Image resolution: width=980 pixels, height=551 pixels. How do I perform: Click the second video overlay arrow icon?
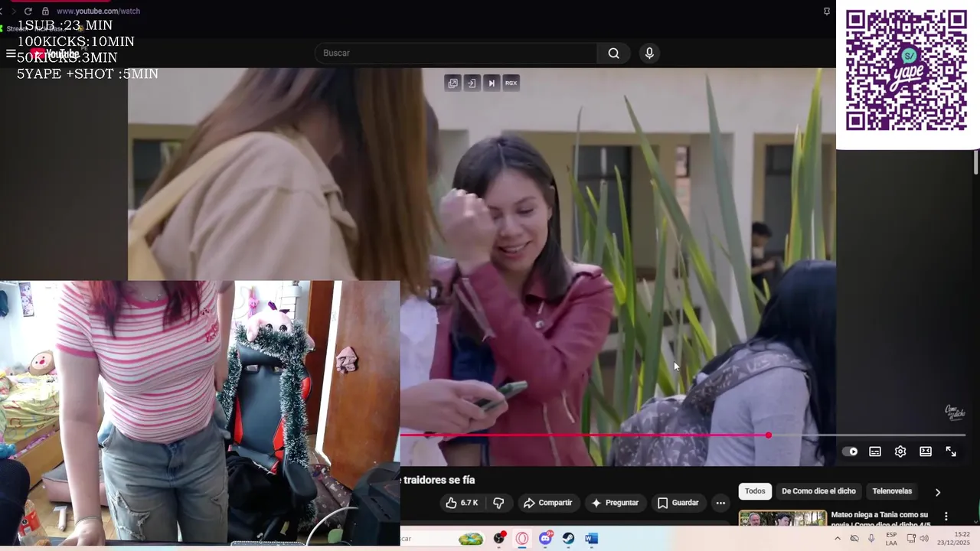[x=472, y=83]
